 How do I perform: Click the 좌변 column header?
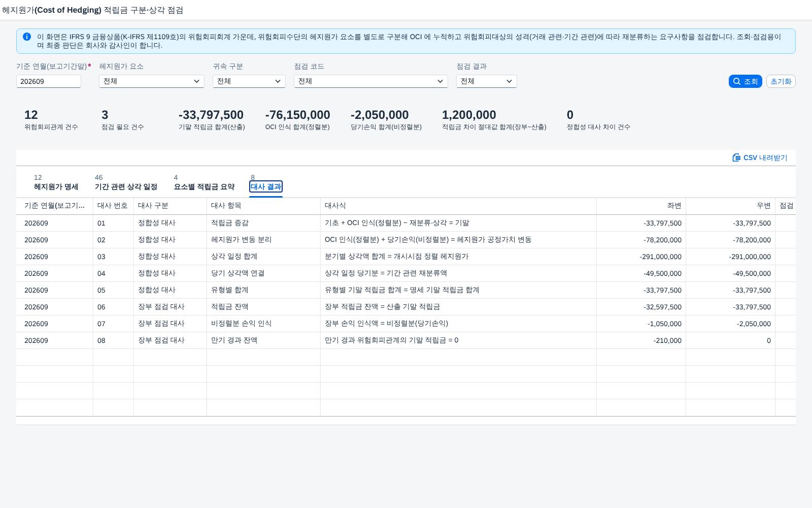[x=641, y=206]
